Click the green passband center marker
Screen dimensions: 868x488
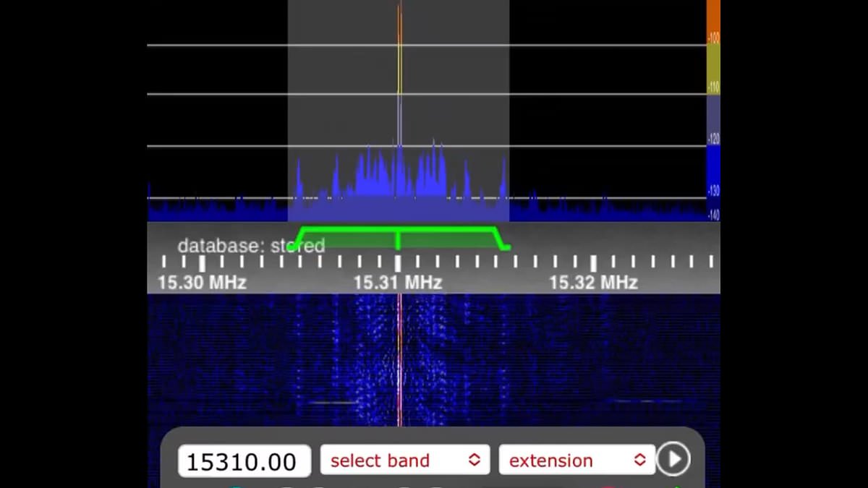click(398, 238)
